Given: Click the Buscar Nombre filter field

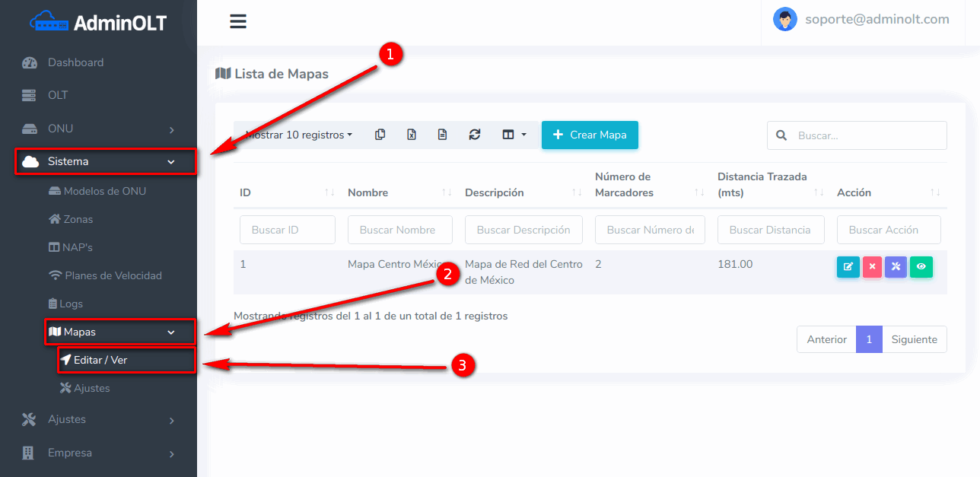Looking at the screenshot, I should point(399,230).
